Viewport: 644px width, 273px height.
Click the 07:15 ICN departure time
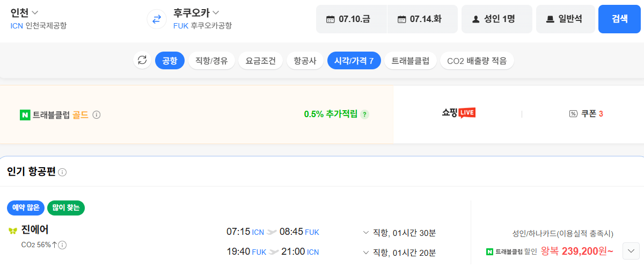(x=245, y=232)
